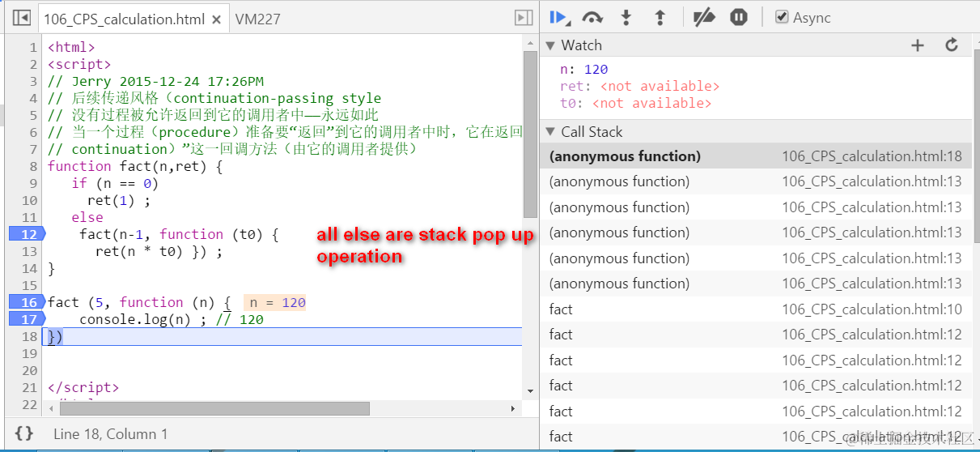Refresh watch expressions
Viewport: 980px width, 452px height.
952,45
